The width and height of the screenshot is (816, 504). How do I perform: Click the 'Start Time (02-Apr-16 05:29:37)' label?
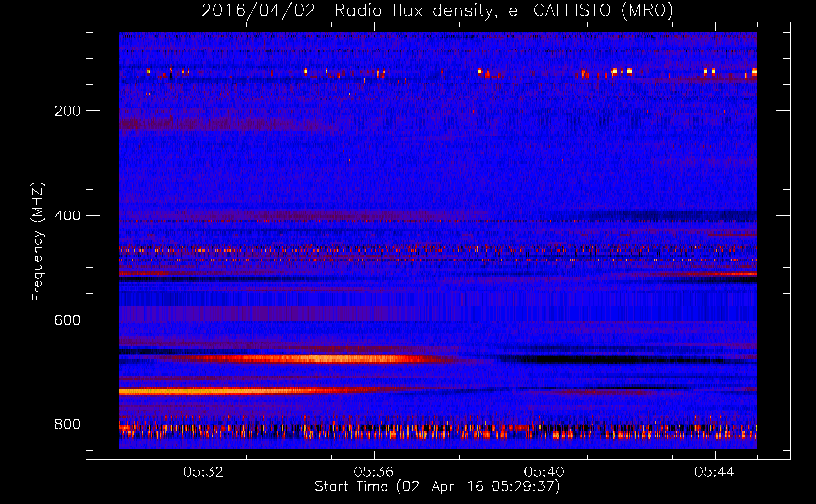(x=437, y=487)
